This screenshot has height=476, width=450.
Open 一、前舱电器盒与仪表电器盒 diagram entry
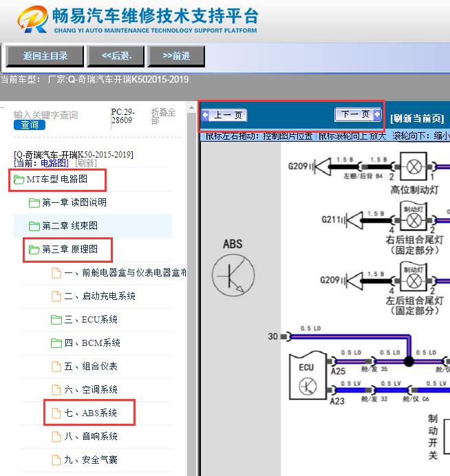click(125, 273)
